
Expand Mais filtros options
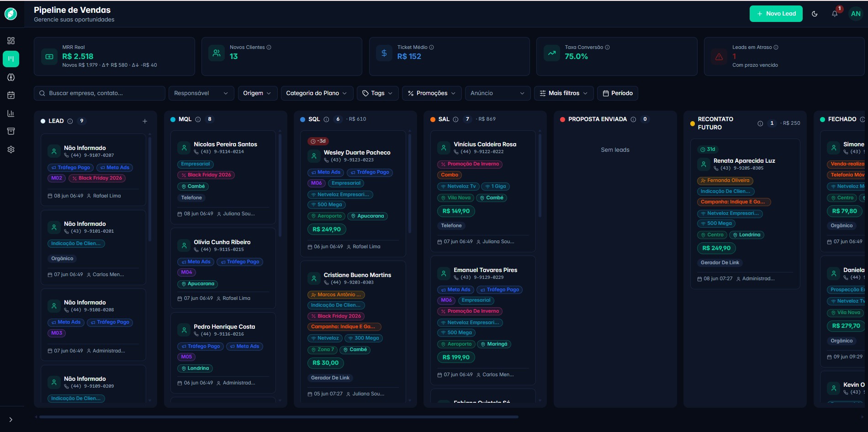click(x=564, y=93)
